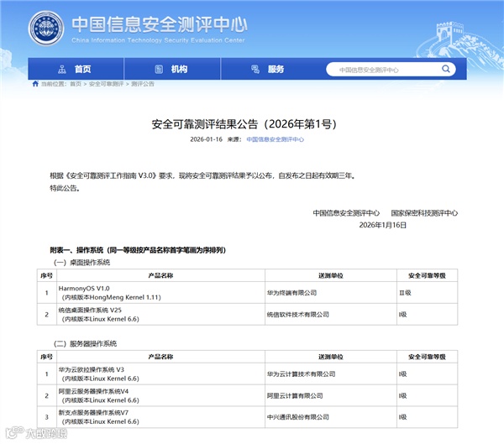Select the 阿里云计算有限公司 cell
The image size is (504, 444).
click(x=331, y=395)
